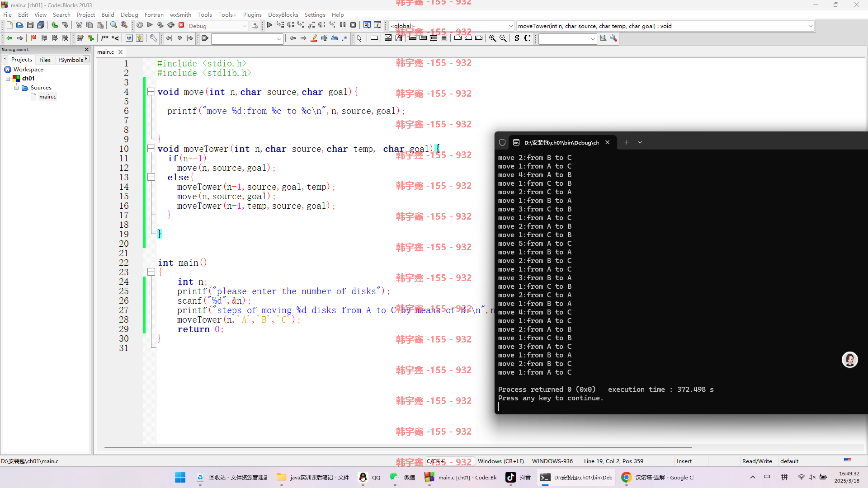Toggle source view with S icon
The width and height of the screenshot is (868, 488).
(517, 38)
